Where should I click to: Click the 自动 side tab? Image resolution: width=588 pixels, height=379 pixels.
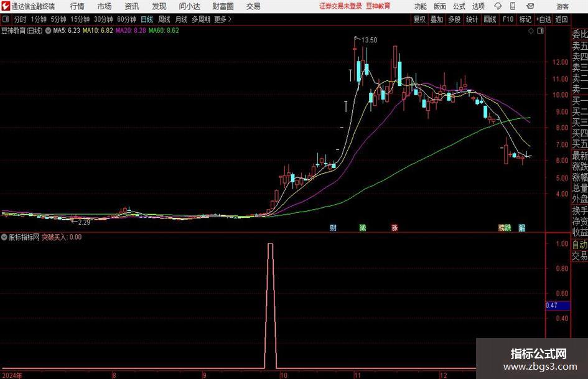[x=580, y=245]
